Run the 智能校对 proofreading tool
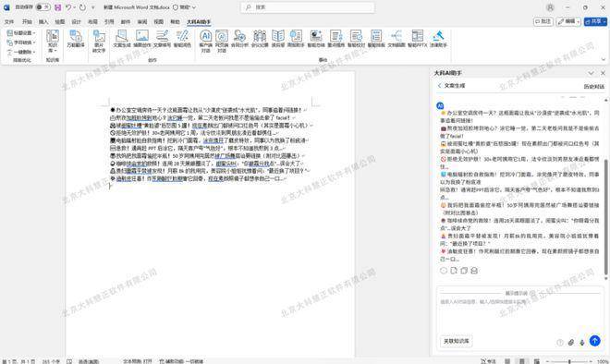Image resolution: width=610 pixels, height=364 pixels. click(357, 39)
